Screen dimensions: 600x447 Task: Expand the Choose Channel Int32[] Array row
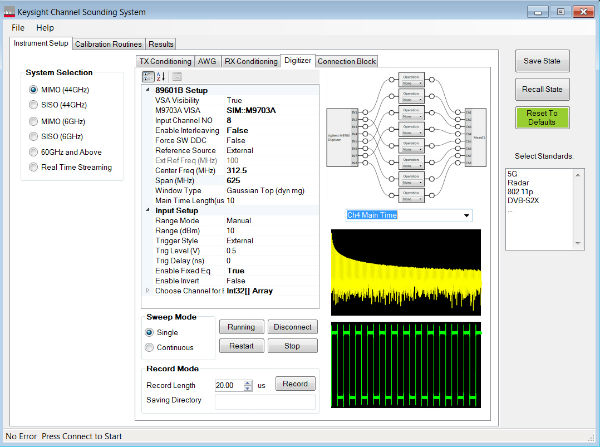point(148,291)
